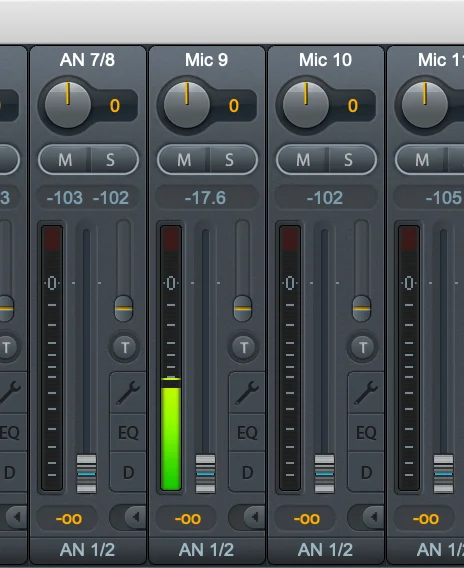Click the pan knob on AN 7/8
Viewport: 464px width, 568px height.
point(68,105)
